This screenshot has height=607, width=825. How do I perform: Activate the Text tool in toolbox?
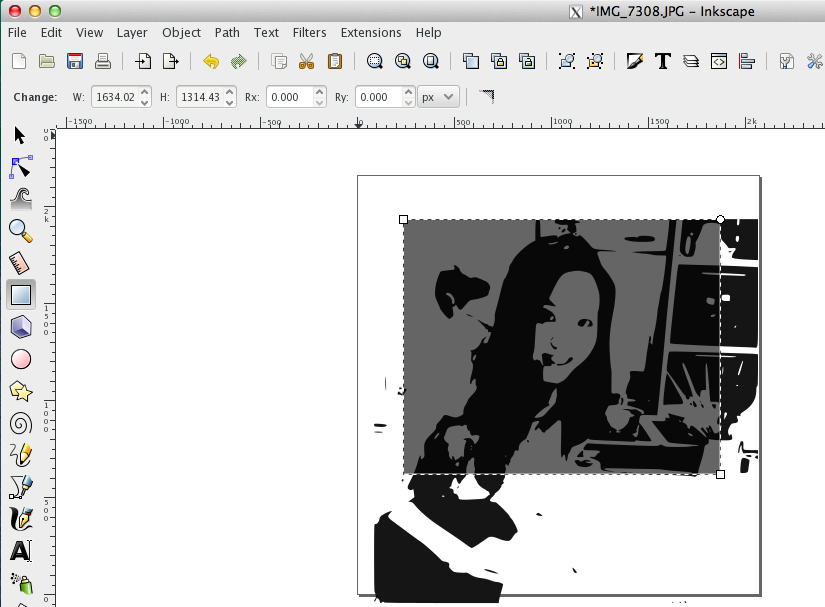(21, 551)
